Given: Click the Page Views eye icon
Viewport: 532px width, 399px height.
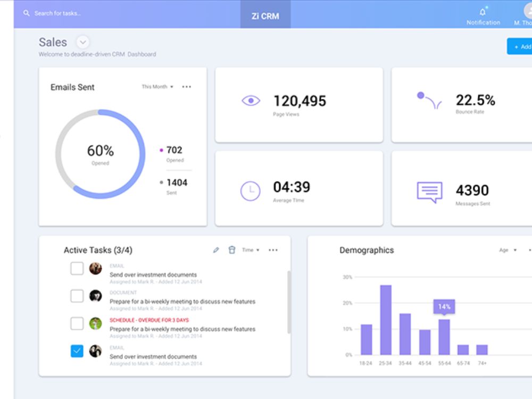Looking at the screenshot, I should coord(251,101).
